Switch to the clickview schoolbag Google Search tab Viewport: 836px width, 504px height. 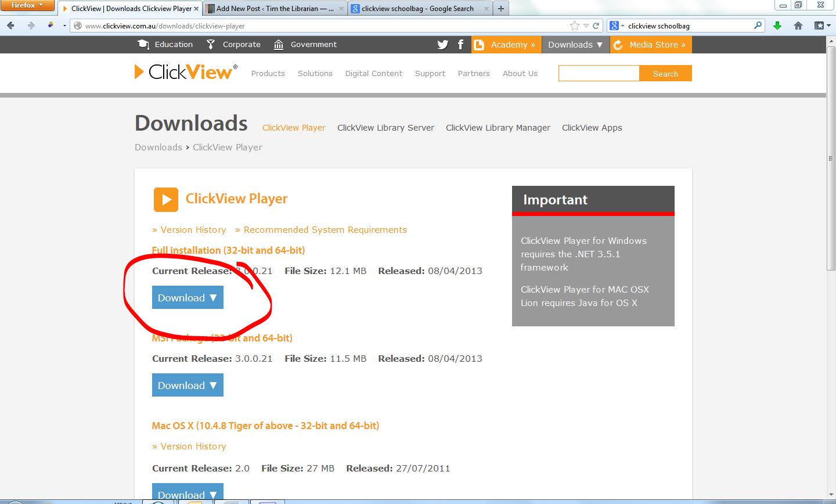[417, 9]
